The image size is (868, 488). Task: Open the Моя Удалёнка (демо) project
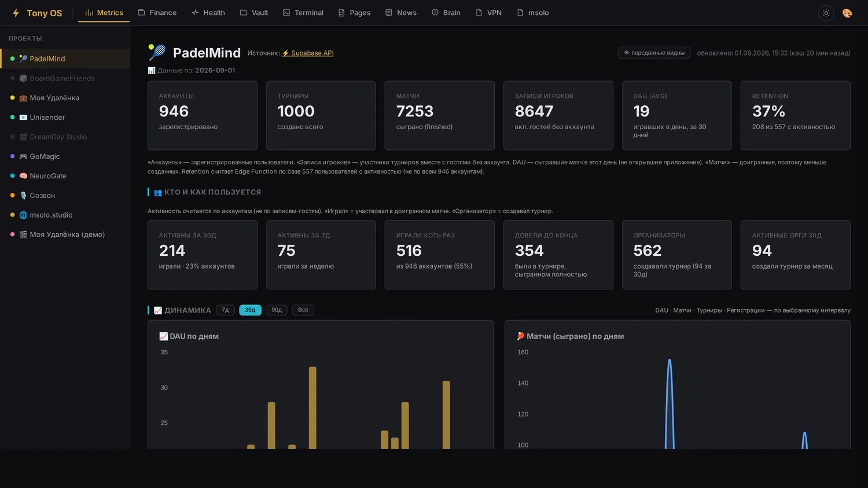pyautogui.click(x=65, y=234)
